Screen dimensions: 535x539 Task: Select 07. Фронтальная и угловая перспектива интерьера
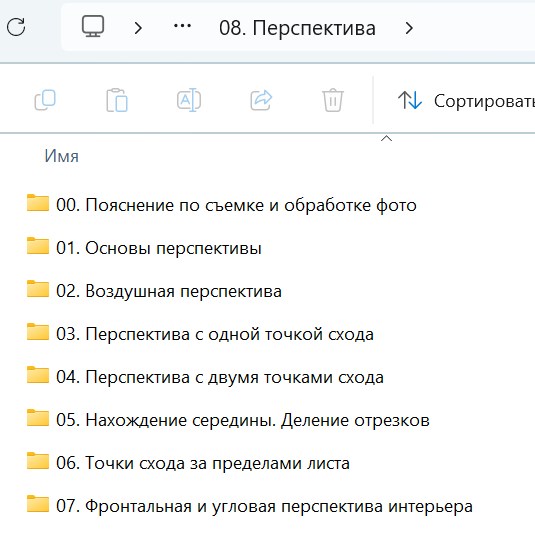pyautogui.click(x=264, y=506)
